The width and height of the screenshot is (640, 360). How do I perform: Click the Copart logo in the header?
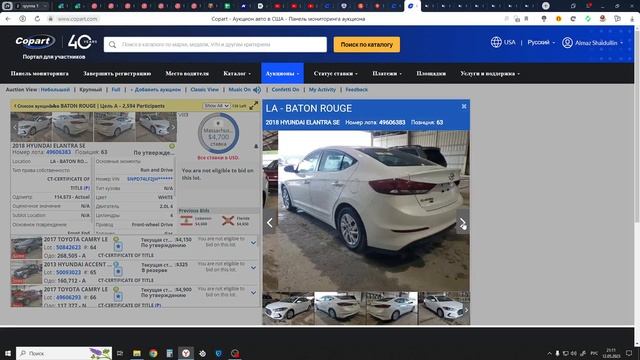(34, 41)
